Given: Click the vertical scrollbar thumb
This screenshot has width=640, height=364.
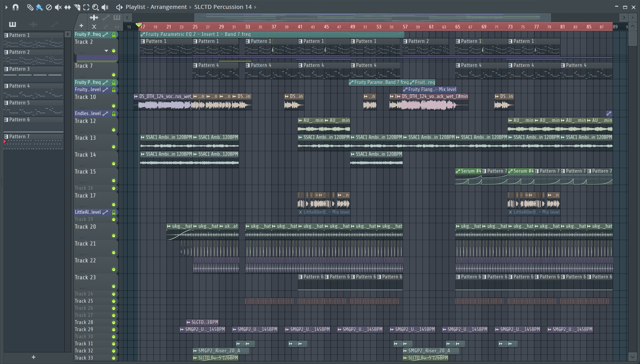Looking at the screenshot, I should (632, 38).
